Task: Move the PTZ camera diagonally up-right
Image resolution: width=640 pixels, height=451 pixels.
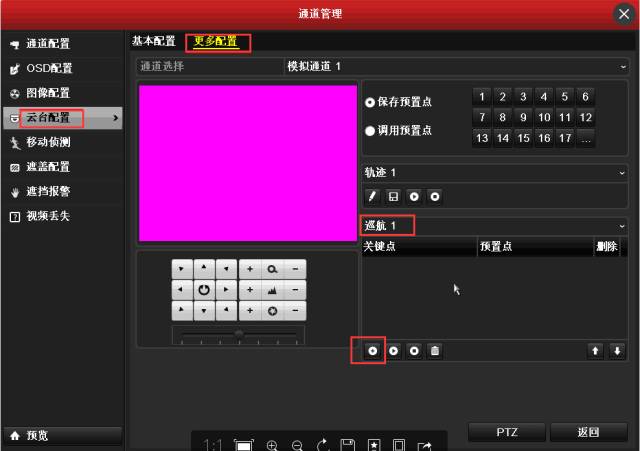Action: point(226,269)
